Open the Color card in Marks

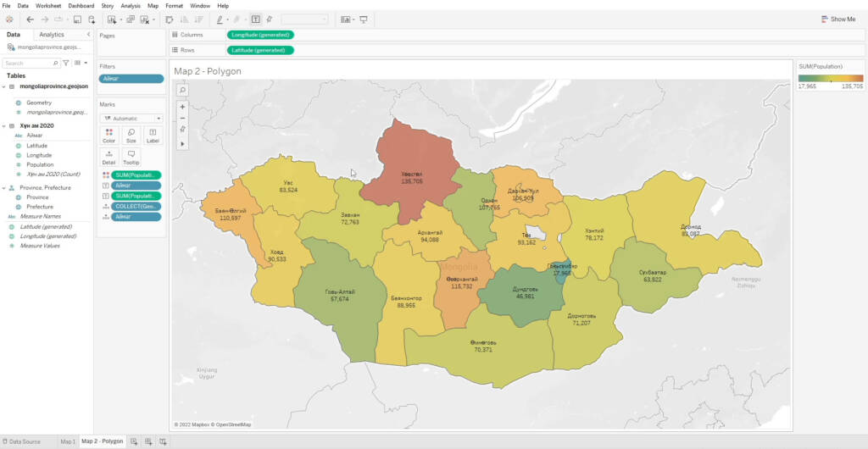[x=108, y=136]
